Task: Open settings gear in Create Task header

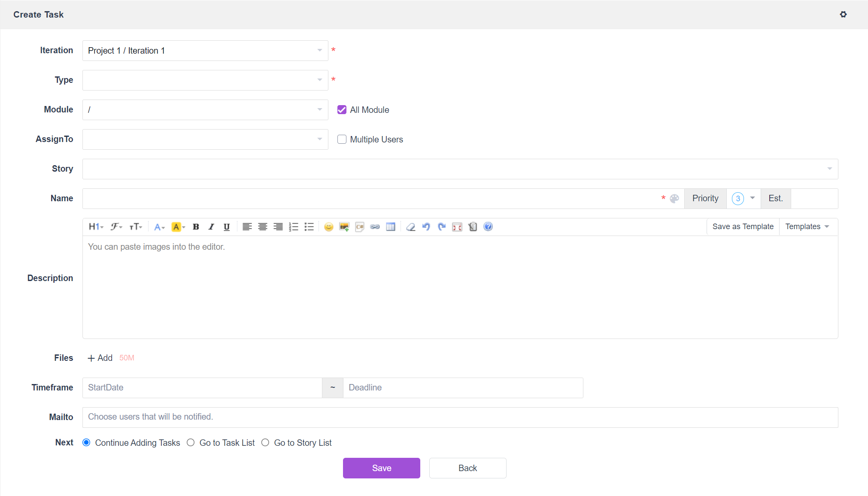Action: (x=843, y=15)
